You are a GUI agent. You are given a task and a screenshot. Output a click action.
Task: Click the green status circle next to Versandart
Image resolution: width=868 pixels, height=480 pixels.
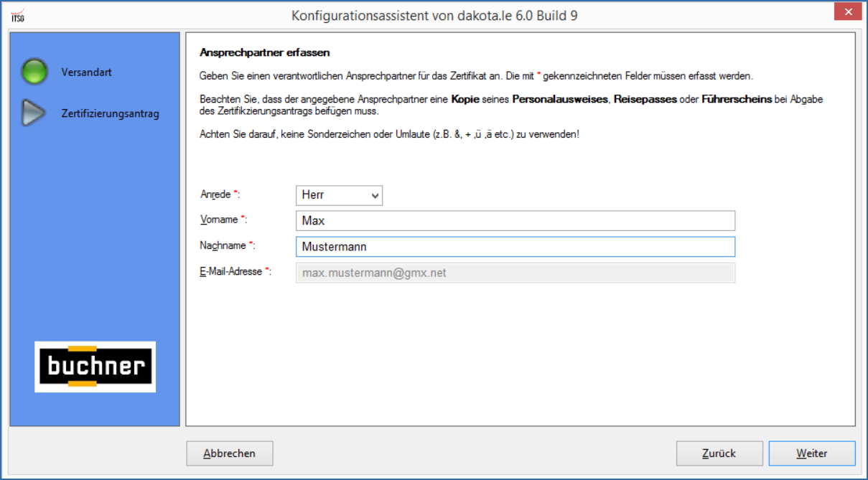pyautogui.click(x=34, y=72)
